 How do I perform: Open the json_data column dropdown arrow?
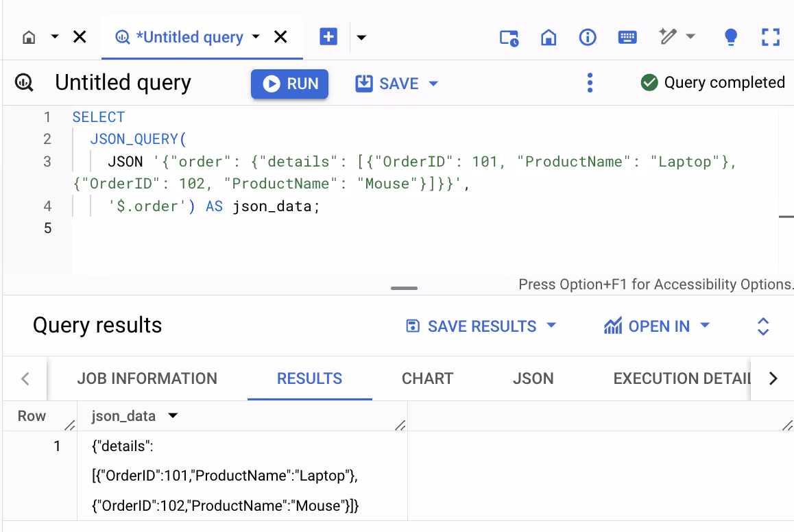173,415
